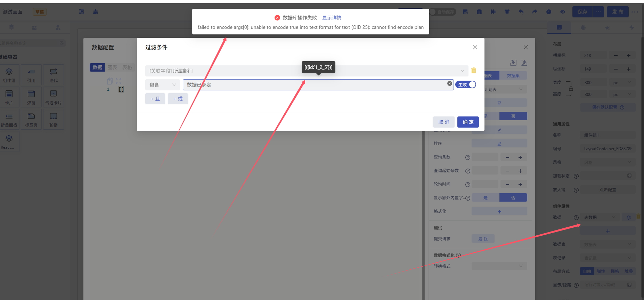The height and width of the screenshot is (300, 644).
Task: Confirm the filter condition dialog
Action: [x=468, y=122]
